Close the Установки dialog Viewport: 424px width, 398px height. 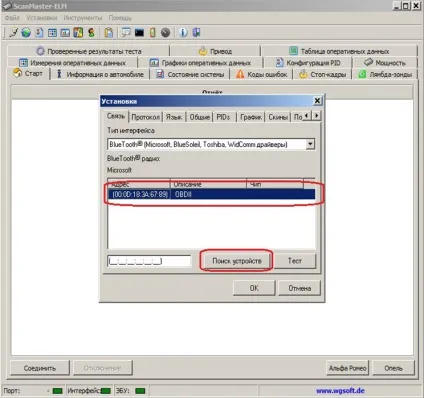pyautogui.click(x=317, y=100)
